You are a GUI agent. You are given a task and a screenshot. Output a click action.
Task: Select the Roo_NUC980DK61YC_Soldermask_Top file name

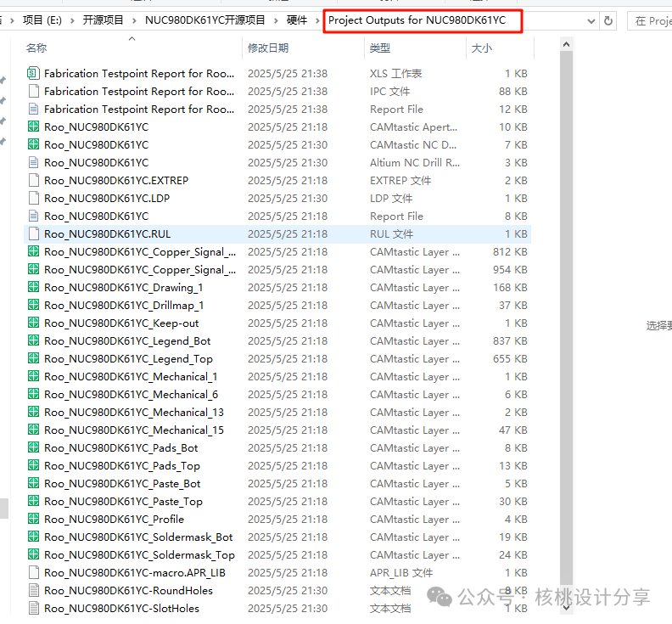[140, 555]
